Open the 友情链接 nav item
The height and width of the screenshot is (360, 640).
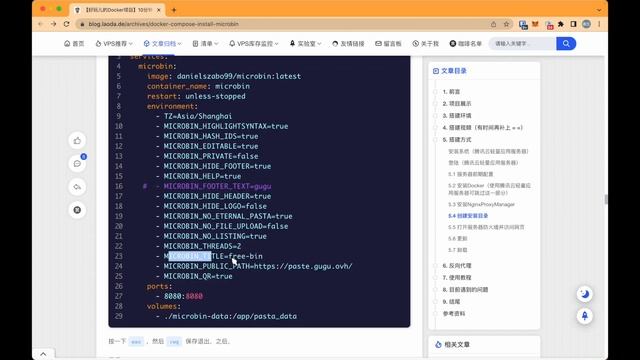(348, 44)
